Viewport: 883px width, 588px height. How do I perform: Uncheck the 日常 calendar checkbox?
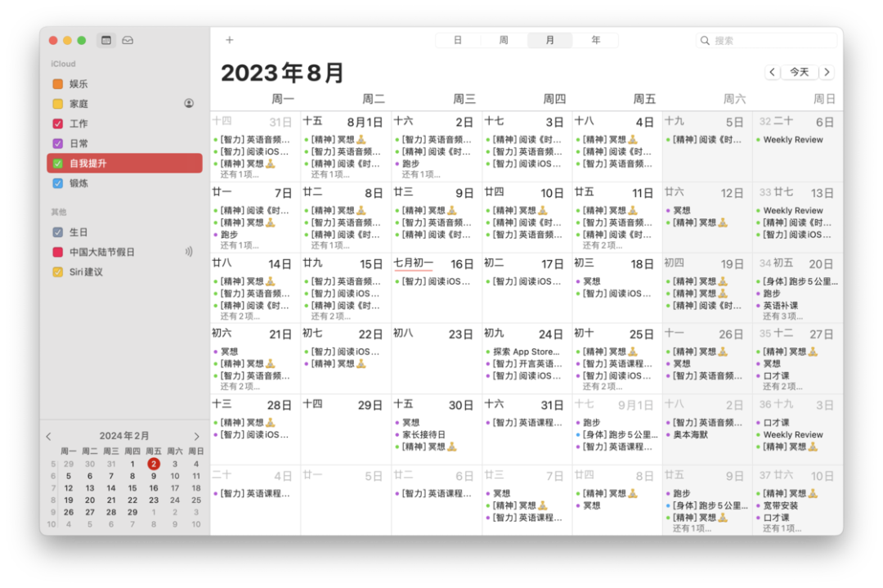point(57,143)
